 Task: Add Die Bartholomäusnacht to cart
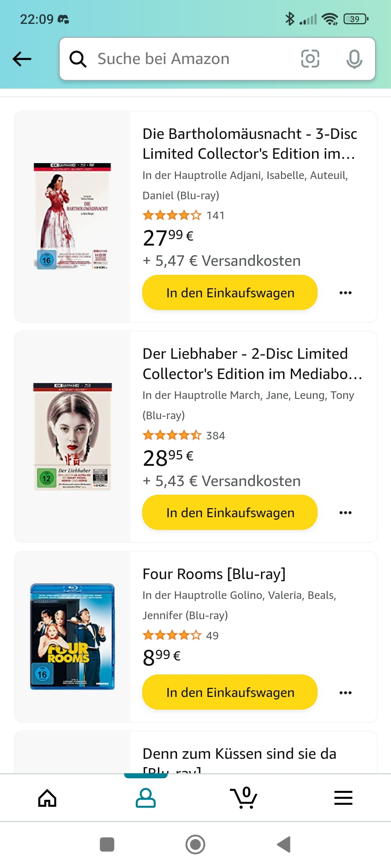pos(230,293)
